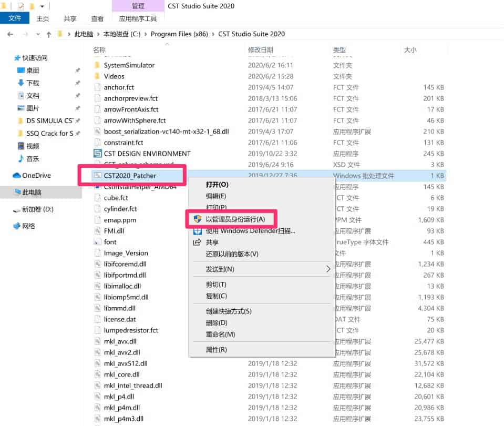The image size is (504, 426).
Task: Click the mkl_core.dll file icon
Action: coord(97,374)
